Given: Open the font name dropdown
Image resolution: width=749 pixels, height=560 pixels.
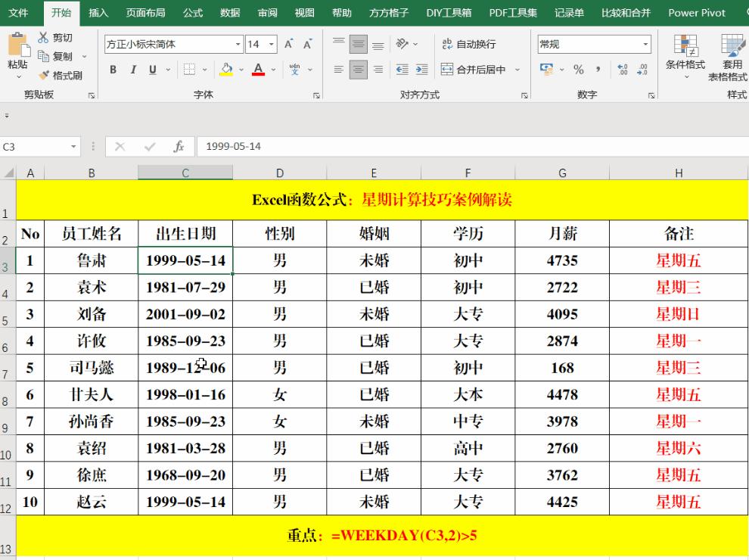Looking at the screenshot, I should tap(238, 45).
